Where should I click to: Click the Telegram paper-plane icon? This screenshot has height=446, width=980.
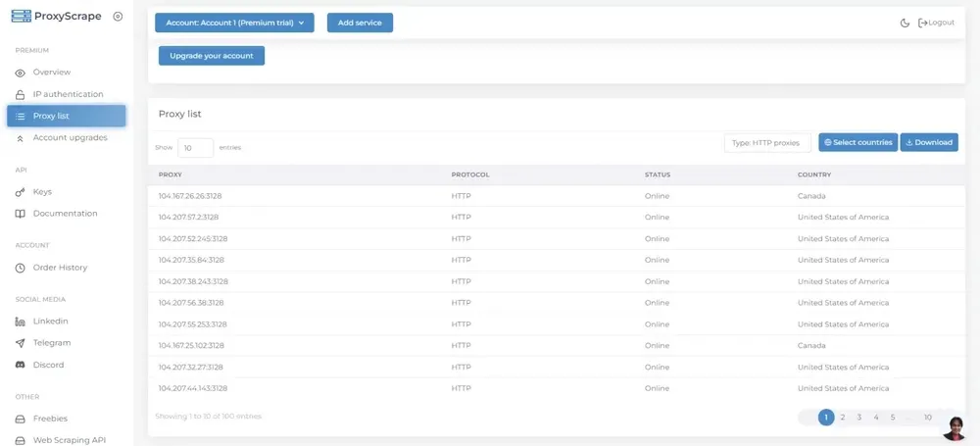click(x=20, y=343)
